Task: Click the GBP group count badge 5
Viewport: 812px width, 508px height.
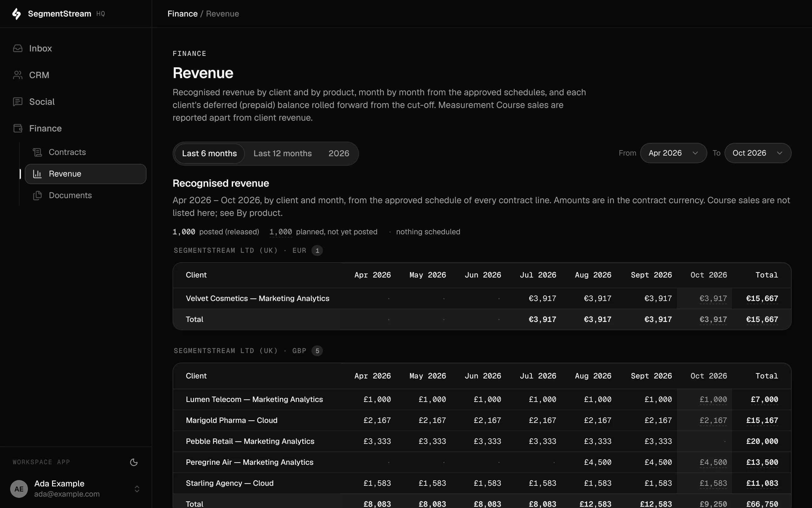Action: click(317, 351)
